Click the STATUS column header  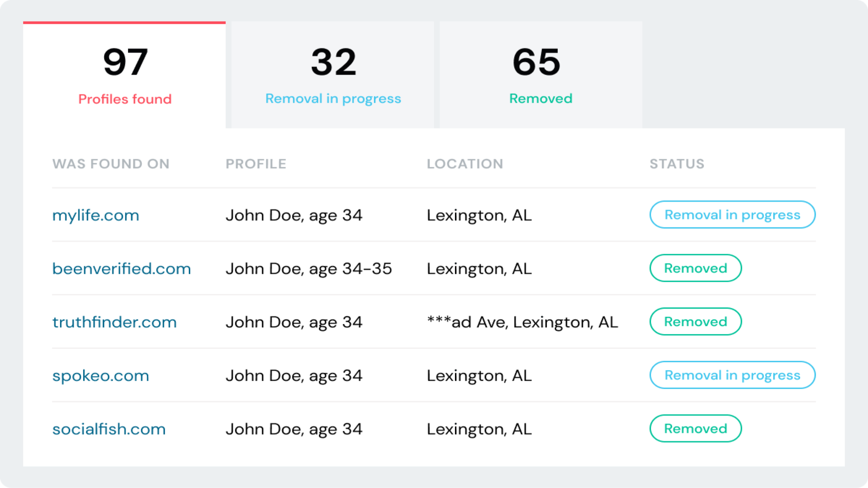pos(677,164)
